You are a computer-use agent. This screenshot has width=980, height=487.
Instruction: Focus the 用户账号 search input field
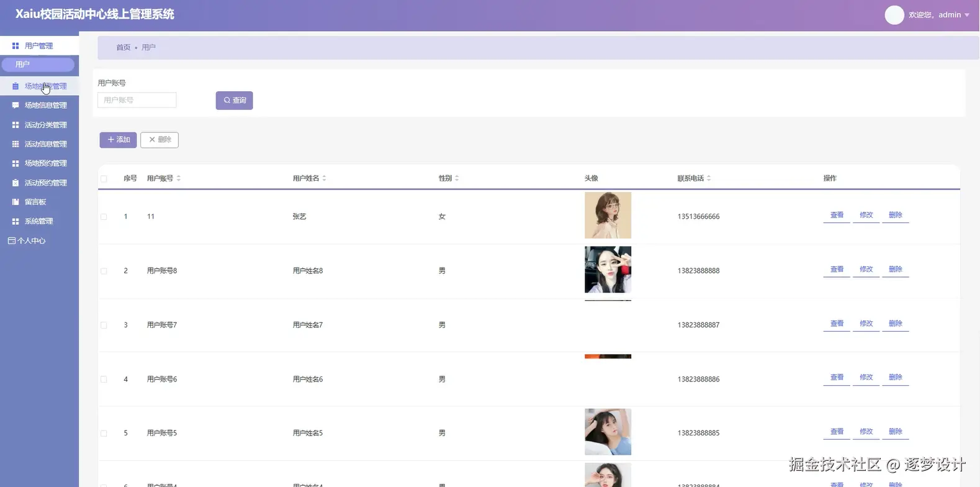[x=137, y=100]
